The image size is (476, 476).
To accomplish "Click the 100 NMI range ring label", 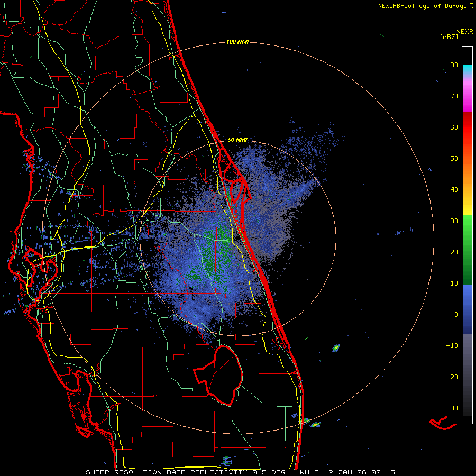I will pyautogui.click(x=237, y=42).
